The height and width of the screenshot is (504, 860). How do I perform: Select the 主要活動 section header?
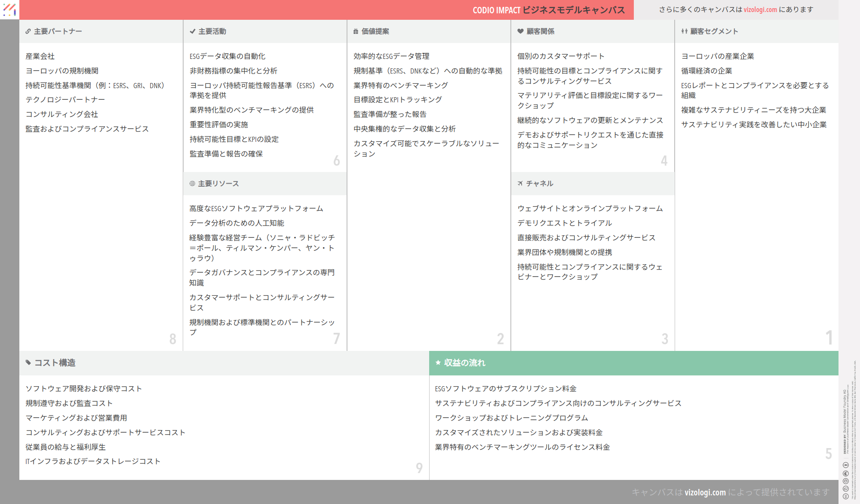[x=212, y=31]
